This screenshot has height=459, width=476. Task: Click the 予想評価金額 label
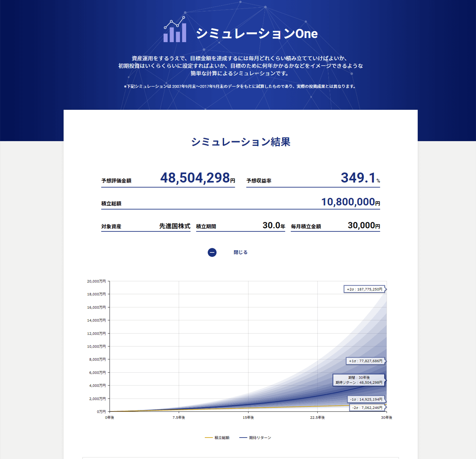click(x=116, y=181)
